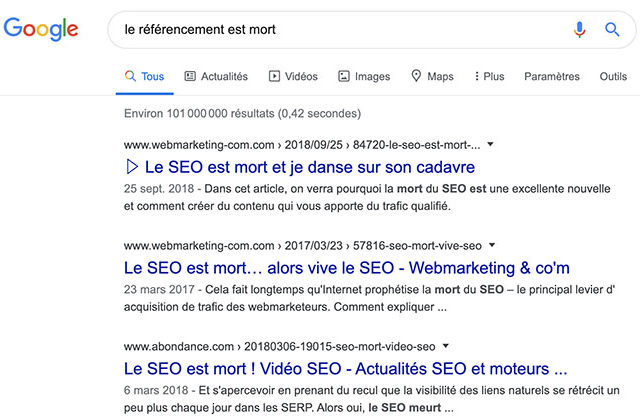Open the Google logo homepage link
640x419 pixels.
[41, 29]
